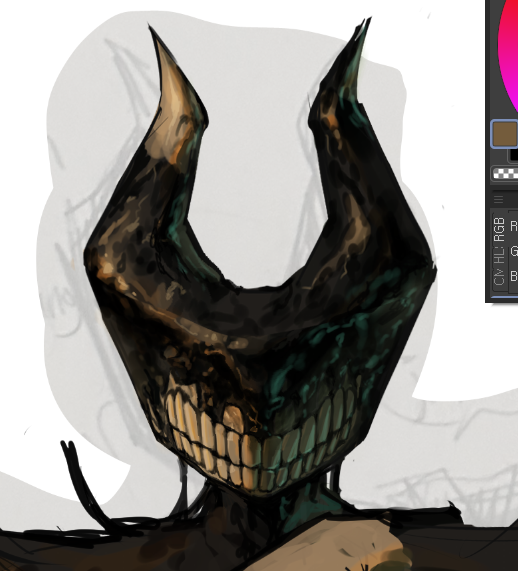Click the G channel label
The image size is (518, 571).
(514, 251)
